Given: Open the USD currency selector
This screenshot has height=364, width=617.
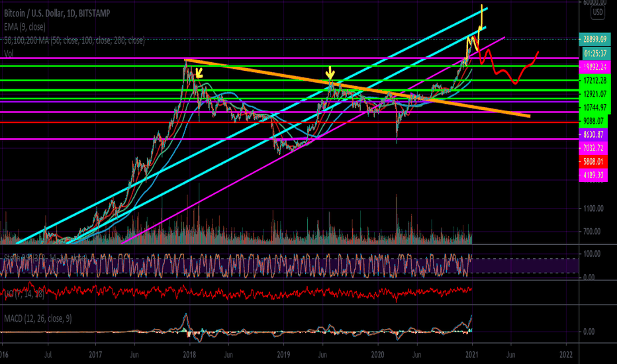Looking at the screenshot, I should (x=598, y=12).
